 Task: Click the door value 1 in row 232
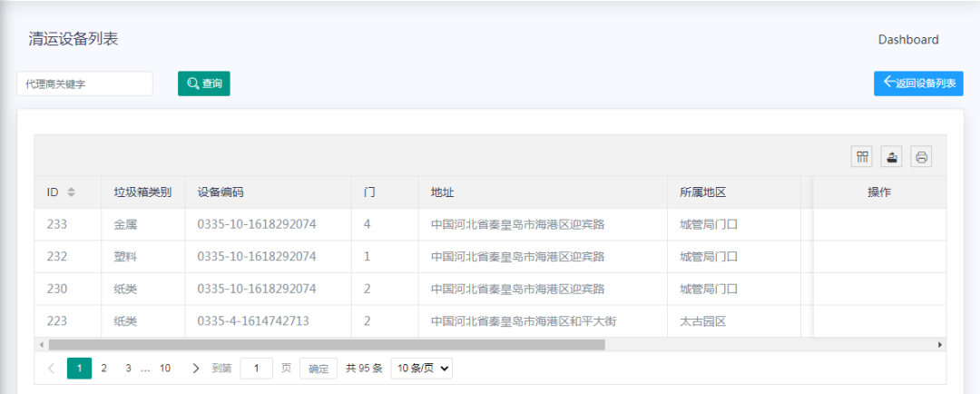tap(385, 256)
